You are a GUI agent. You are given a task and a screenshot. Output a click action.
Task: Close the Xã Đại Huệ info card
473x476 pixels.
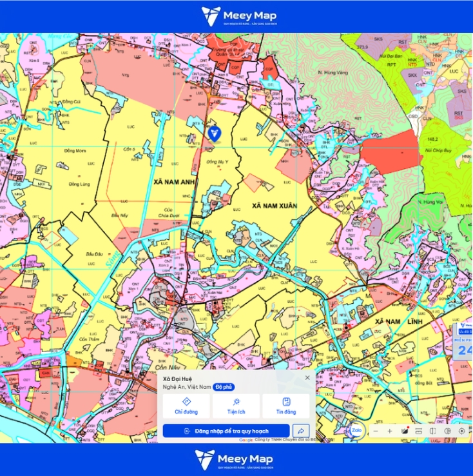307,378
